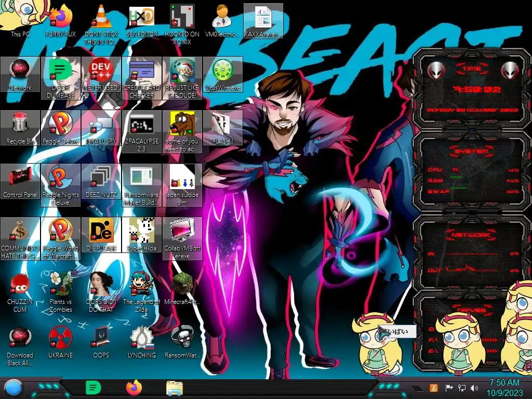The height and width of the screenshot is (399, 532).
Task: Open the Start orb button
Action: tap(14, 388)
